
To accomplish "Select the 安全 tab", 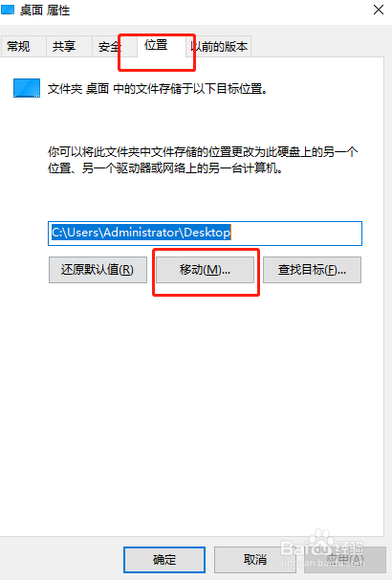I will pos(109,47).
